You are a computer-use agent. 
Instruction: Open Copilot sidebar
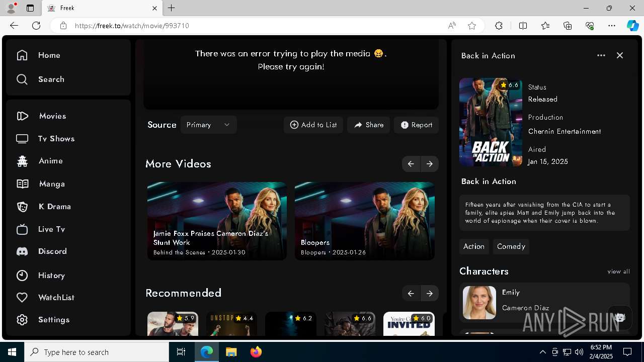click(633, 26)
